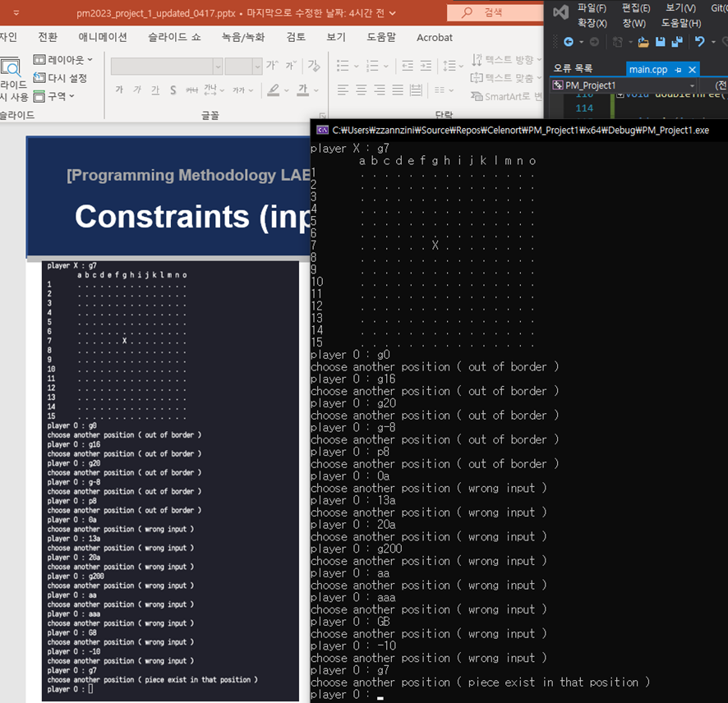Click the Save All icon in Visual Studio

click(x=677, y=42)
